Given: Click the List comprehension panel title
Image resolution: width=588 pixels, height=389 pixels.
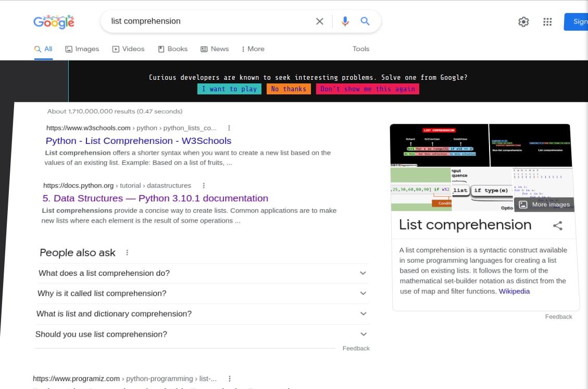Looking at the screenshot, I should tap(465, 225).
